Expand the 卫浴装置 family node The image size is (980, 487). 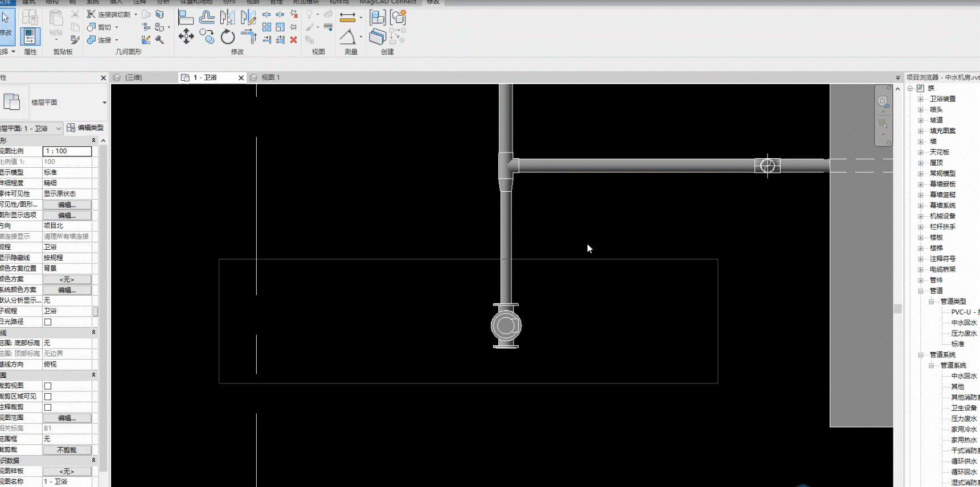(x=921, y=99)
